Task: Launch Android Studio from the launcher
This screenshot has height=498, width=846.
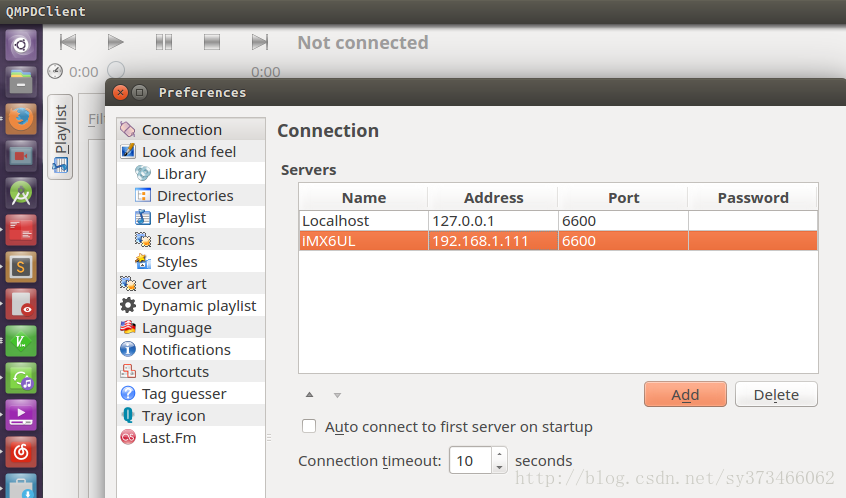Action: point(21,193)
